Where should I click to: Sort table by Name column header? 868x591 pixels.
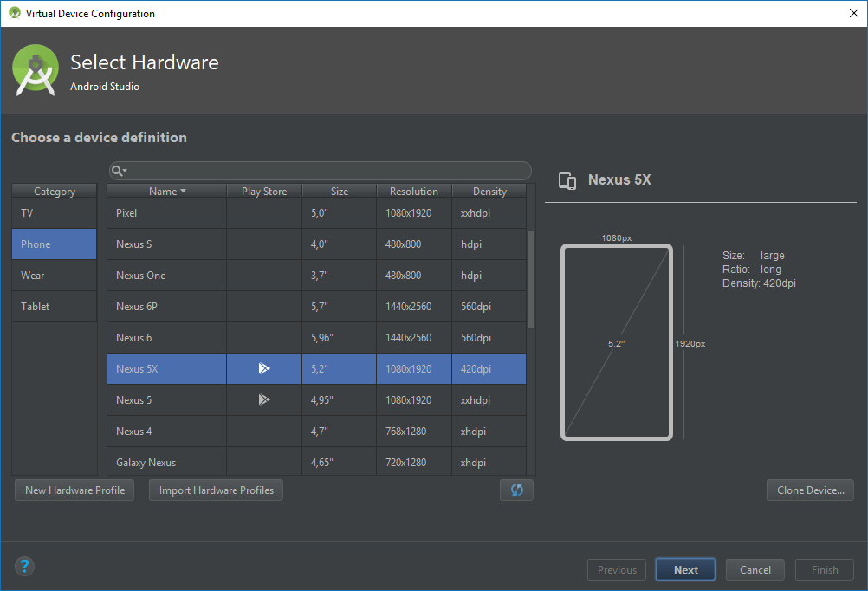coord(166,192)
